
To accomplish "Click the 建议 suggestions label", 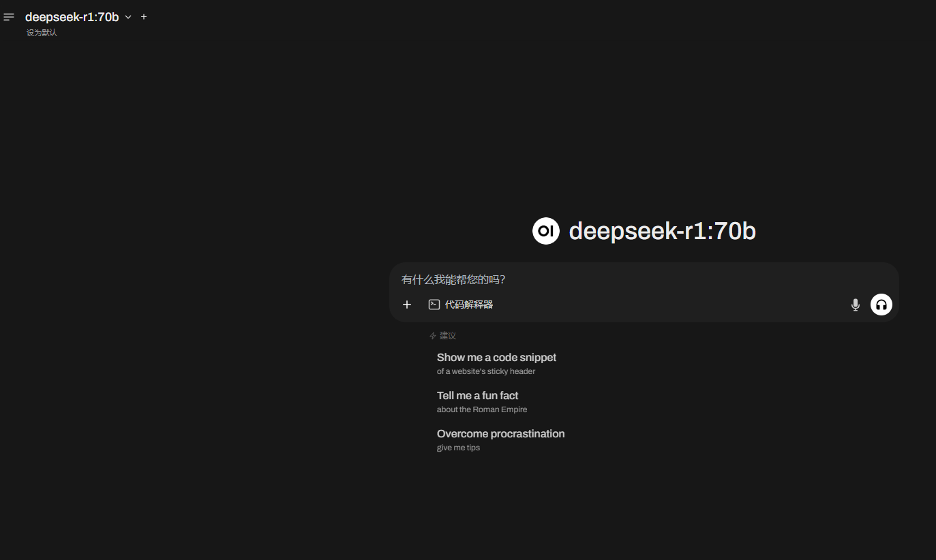I will [448, 336].
